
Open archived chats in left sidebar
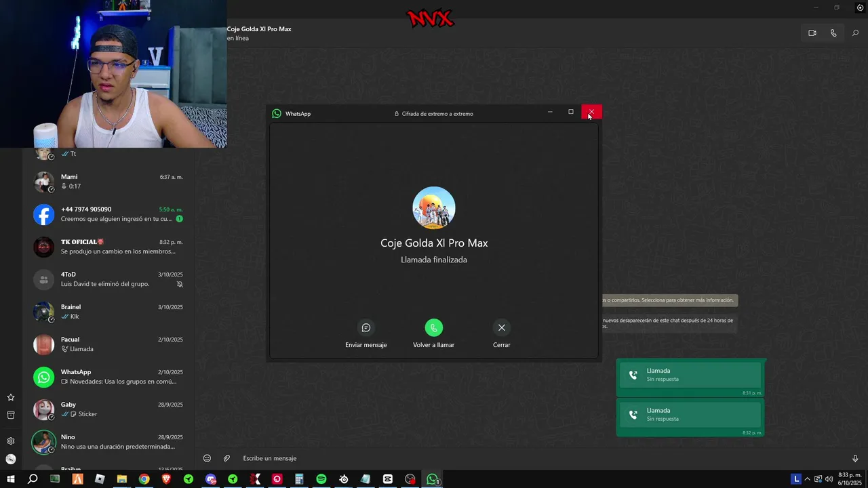[11, 415]
